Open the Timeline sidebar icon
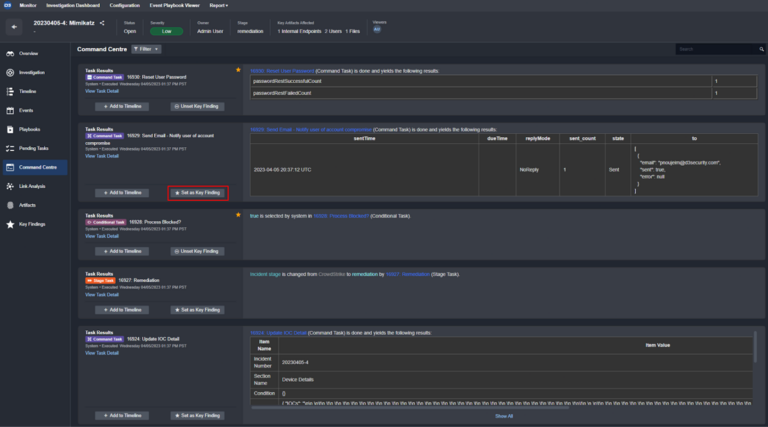Screen dimensions: 768x427 (x=10, y=92)
